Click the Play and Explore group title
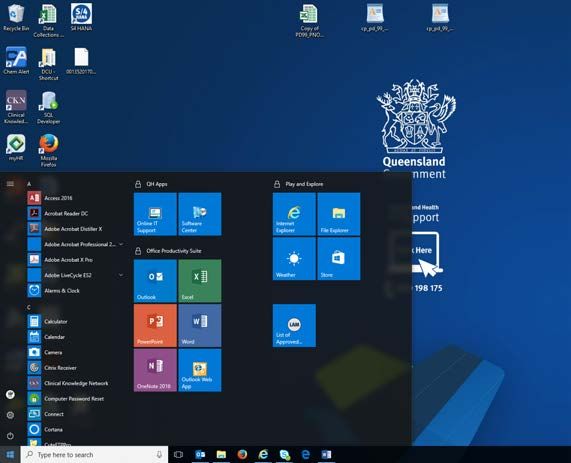571x463 pixels. [304, 184]
